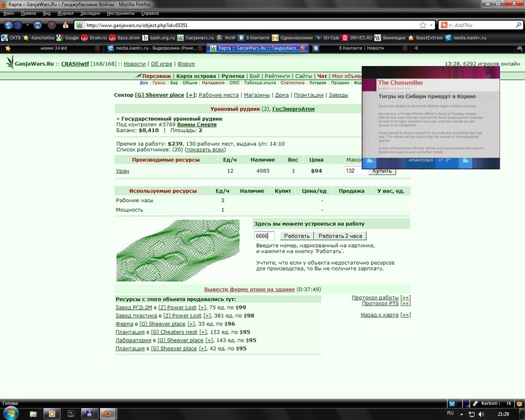The image size is (525, 420).
Task: Open Windows Explorer folder in taskbar
Action: [x=33, y=414]
